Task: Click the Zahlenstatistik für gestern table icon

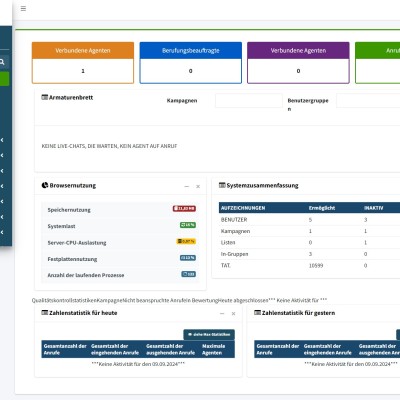Action: 257,313
